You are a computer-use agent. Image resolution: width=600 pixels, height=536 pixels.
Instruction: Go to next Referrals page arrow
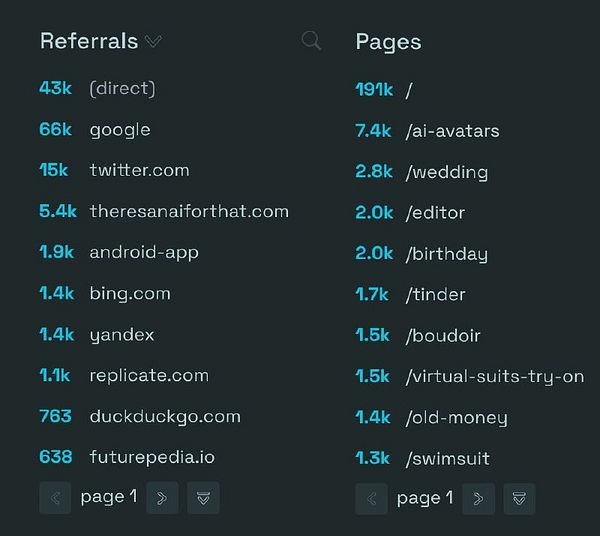click(162, 498)
